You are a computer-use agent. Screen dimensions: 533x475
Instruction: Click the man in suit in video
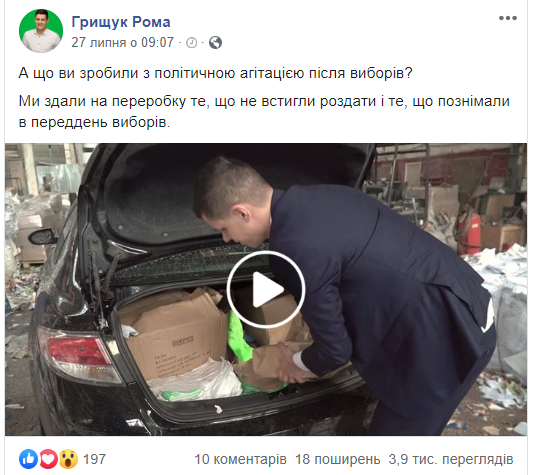345,292
